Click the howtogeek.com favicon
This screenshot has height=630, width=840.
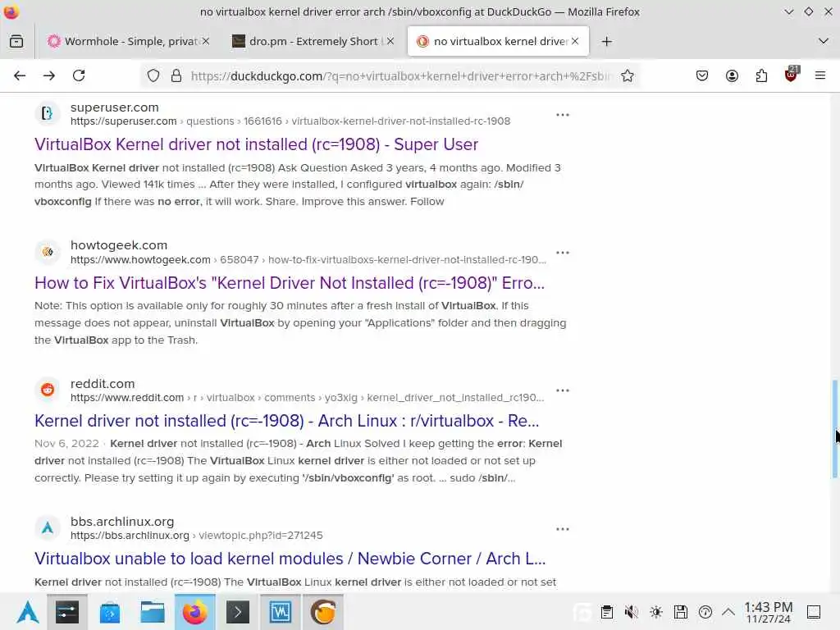coord(47,252)
